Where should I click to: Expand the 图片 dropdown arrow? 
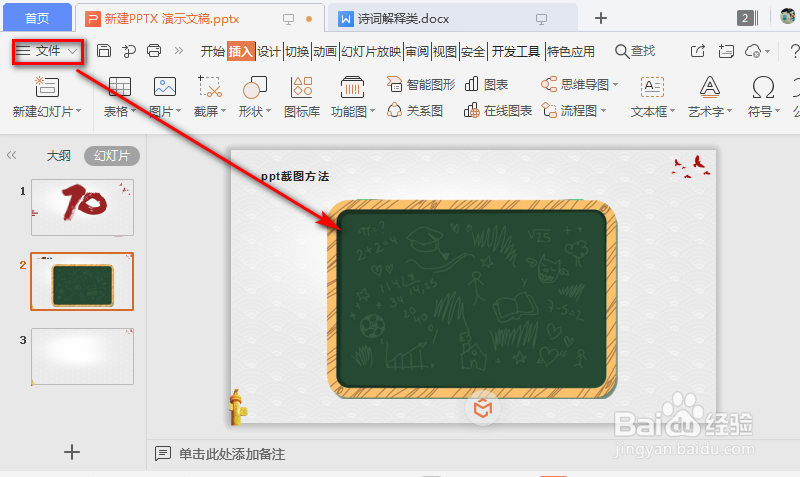pyautogui.click(x=178, y=111)
